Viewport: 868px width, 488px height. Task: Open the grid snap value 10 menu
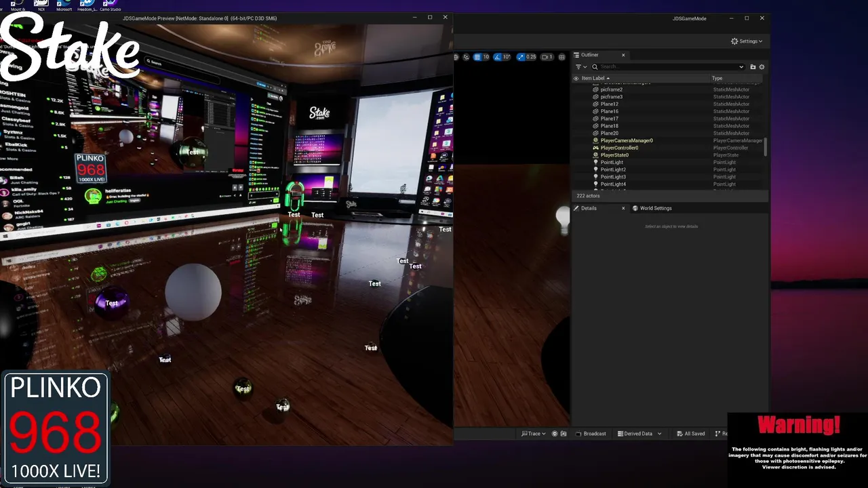pyautogui.click(x=486, y=57)
